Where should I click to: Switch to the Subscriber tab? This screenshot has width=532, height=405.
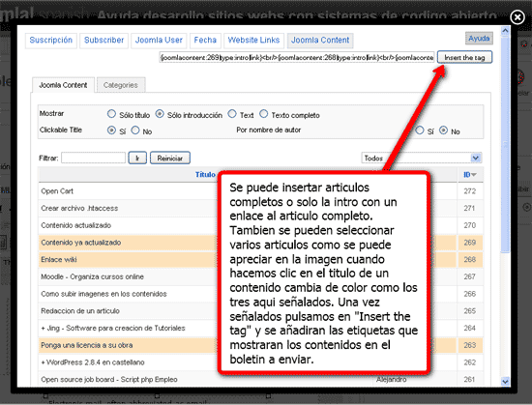(x=103, y=41)
